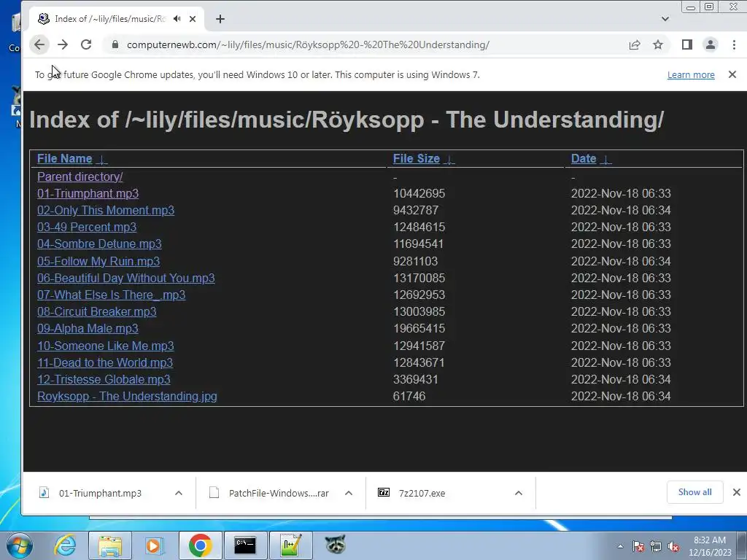This screenshot has height=560, width=747.
Task: Mute the tab using the speaker icon
Action: point(177,18)
